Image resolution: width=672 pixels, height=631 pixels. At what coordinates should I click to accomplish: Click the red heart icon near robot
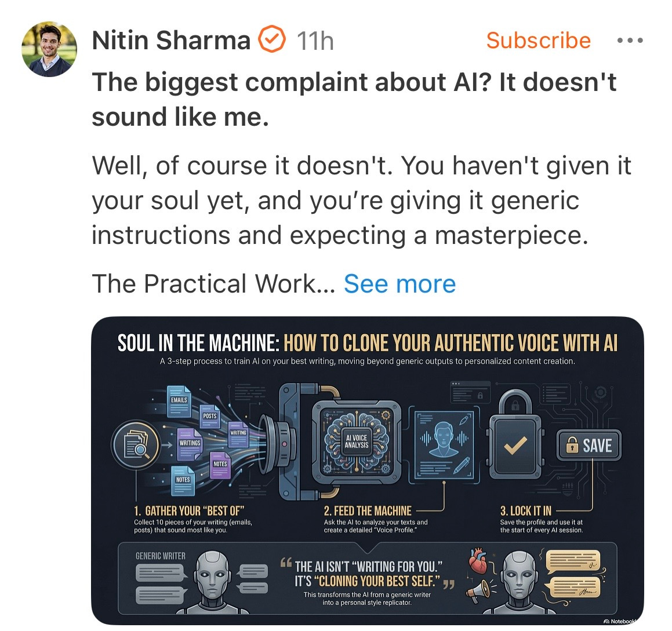478,560
